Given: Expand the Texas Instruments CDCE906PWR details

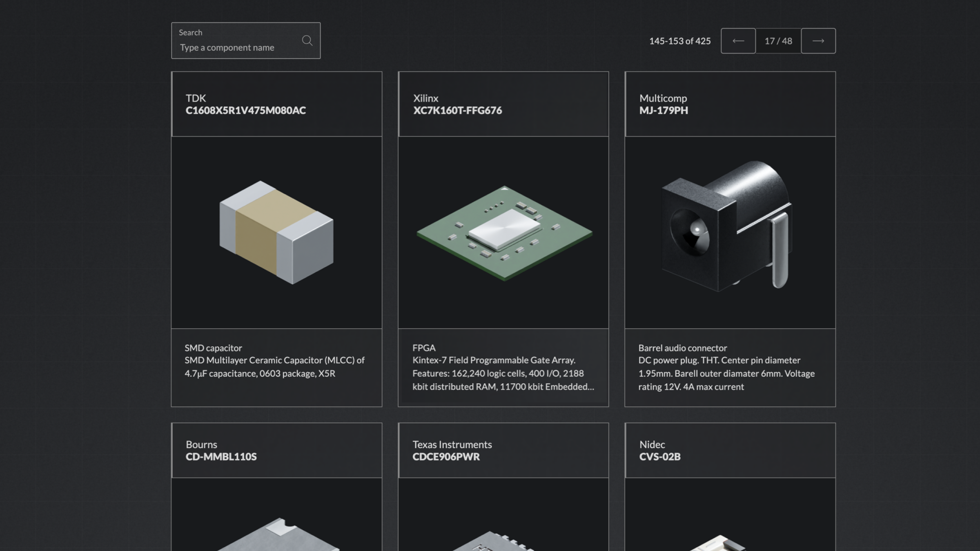Looking at the screenshot, I should coord(503,450).
